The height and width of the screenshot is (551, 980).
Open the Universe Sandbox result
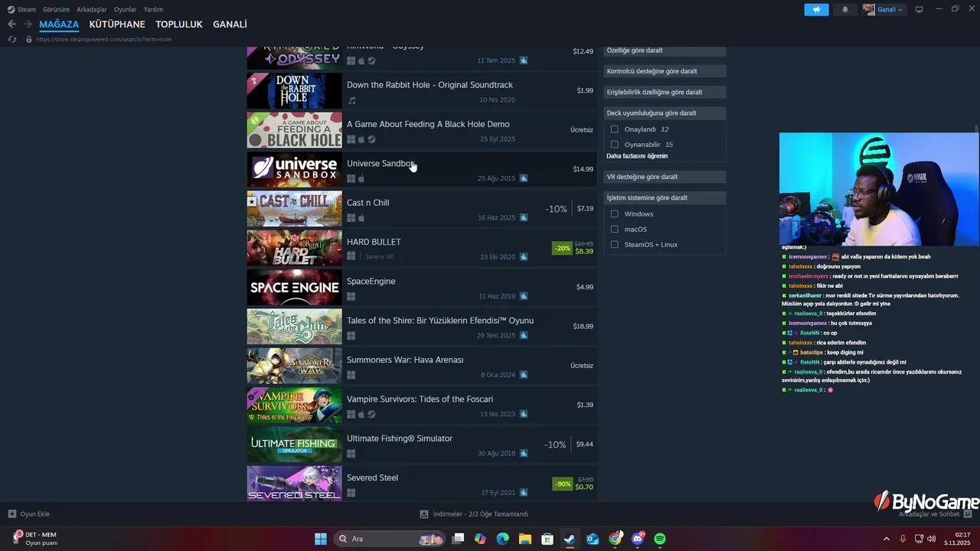(422, 170)
